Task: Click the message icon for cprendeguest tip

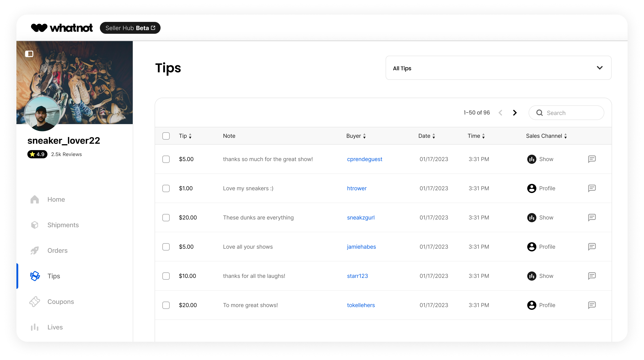Action: tap(591, 159)
